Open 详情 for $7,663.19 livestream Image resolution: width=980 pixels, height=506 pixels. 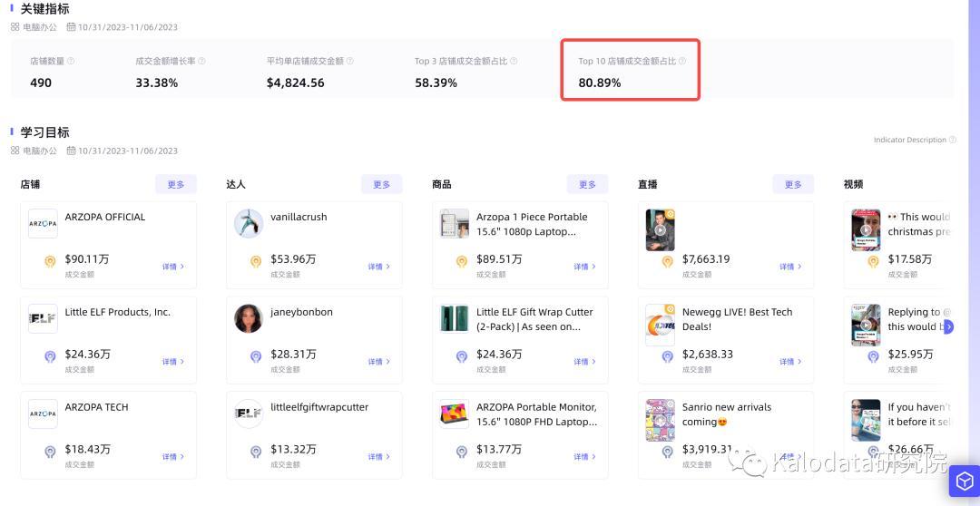click(790, 267)
